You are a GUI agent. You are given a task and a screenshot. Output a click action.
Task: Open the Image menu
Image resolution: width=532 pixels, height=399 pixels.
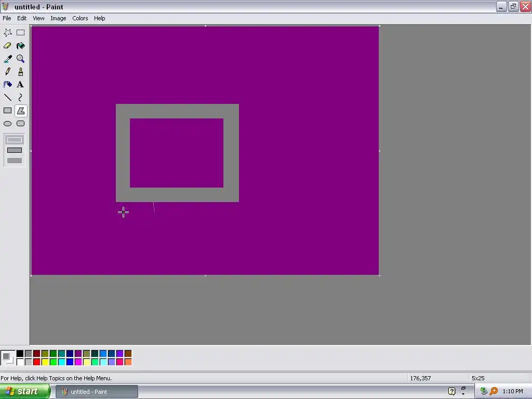58,18
